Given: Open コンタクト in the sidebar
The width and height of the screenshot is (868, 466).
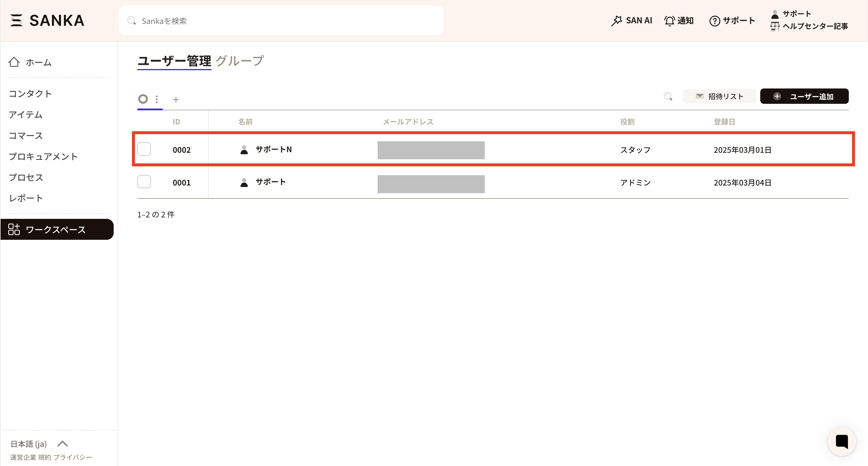Looking at the screenshot, I should point(30,93).
